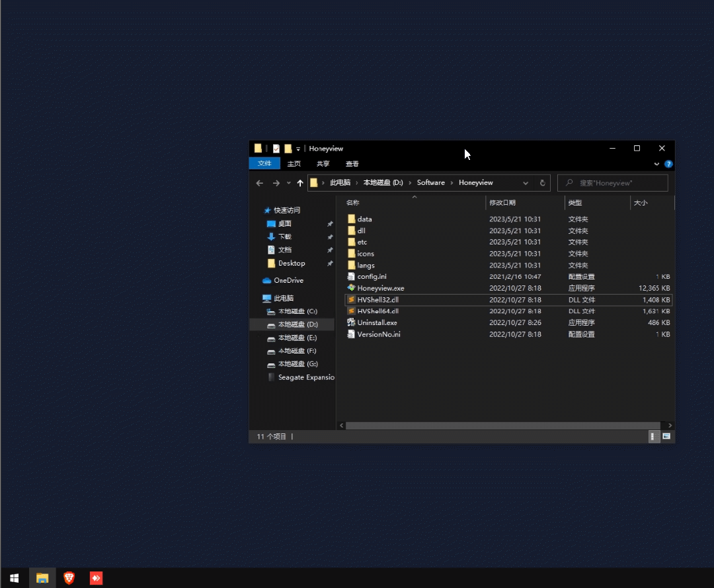714x588 pixels.
Task: Expand the ribbon chevron
Action: coord(656,164)
